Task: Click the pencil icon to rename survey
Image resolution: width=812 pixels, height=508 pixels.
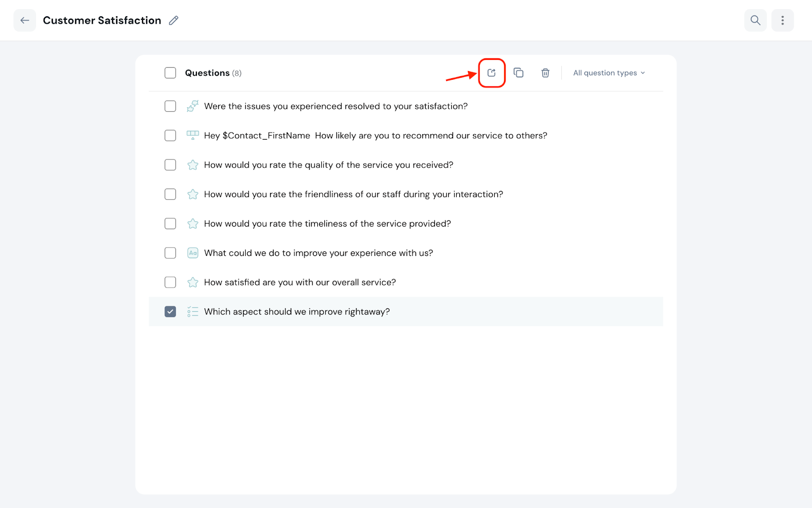Action: pos(174,20)
